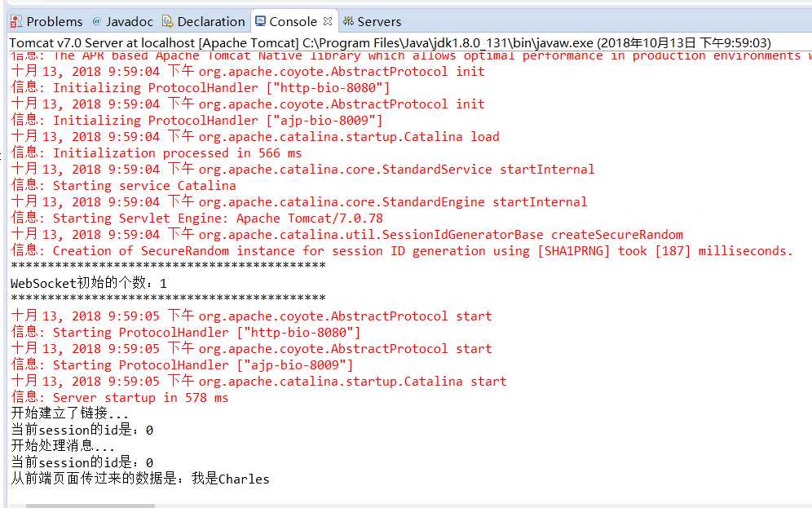Click the Catalina load log line

tap(255, 137)
